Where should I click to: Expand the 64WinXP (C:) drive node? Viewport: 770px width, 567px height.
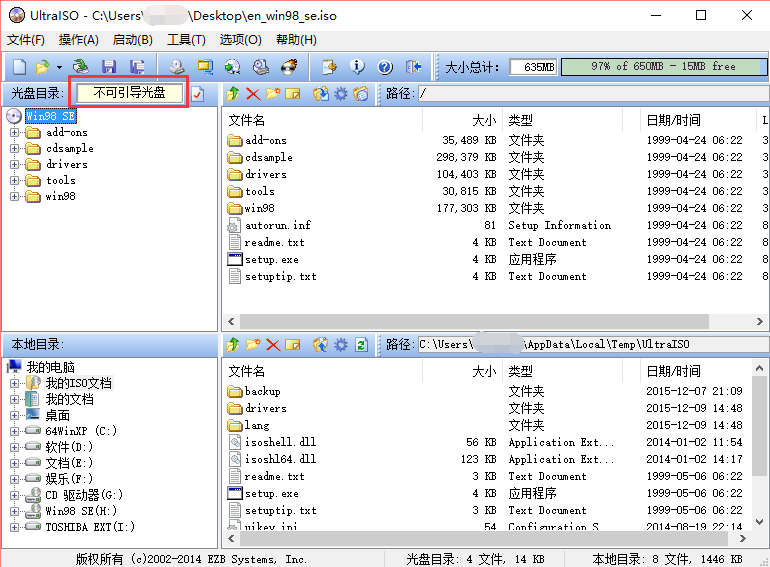[14, 432]
